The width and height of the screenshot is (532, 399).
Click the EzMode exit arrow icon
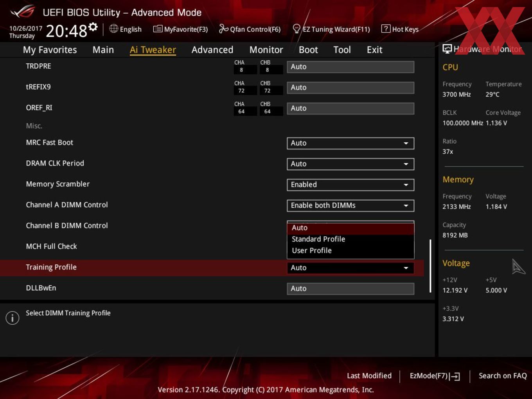pyautogui.click(x=455, y=376)
